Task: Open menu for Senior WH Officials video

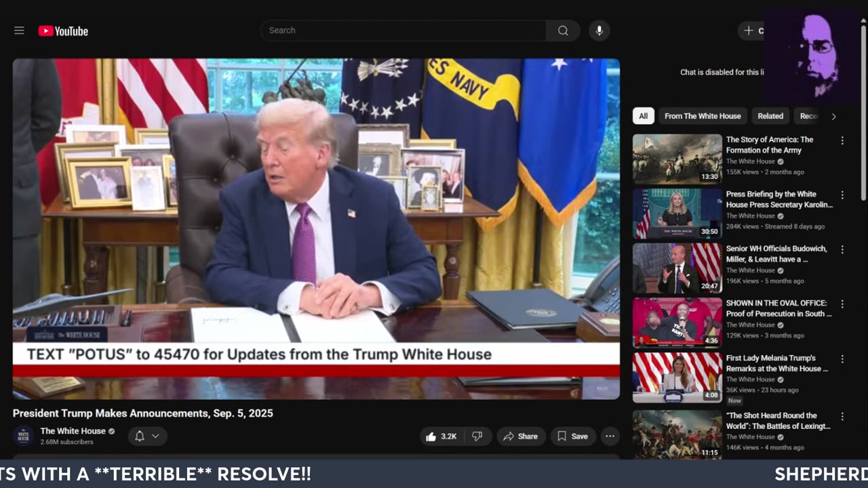Action: [842, 249]
